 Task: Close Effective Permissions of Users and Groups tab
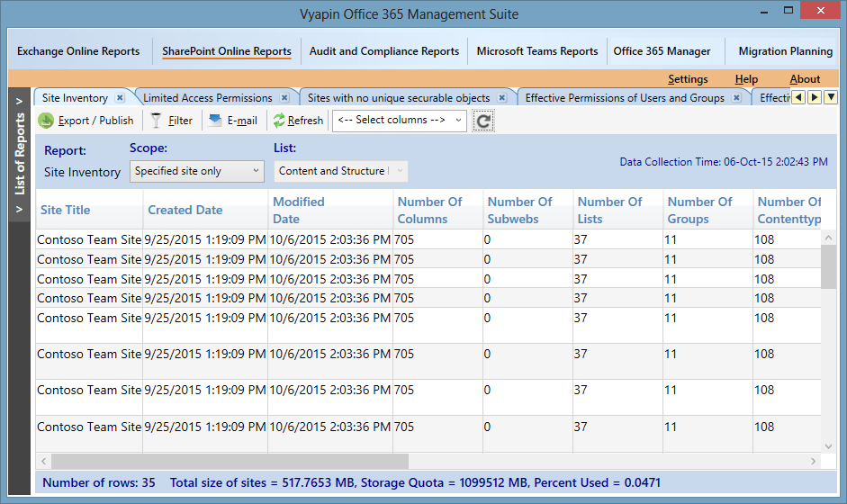pos(736,98)
